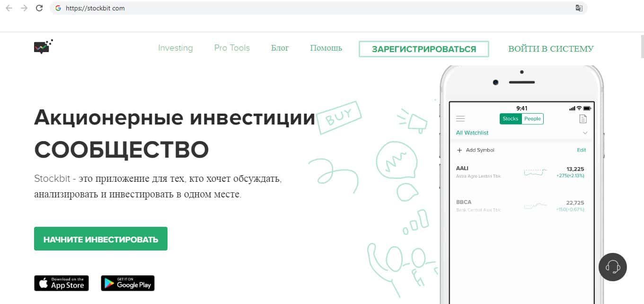The width and height of the screenshot is (644, 304).
Task: Go to the Блог page
Action: 280,48
